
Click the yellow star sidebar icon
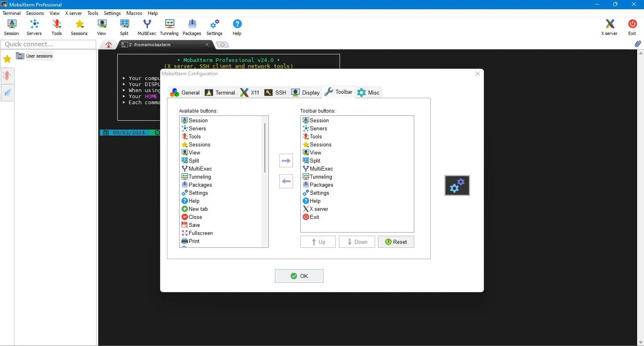[x=7, y=59]
